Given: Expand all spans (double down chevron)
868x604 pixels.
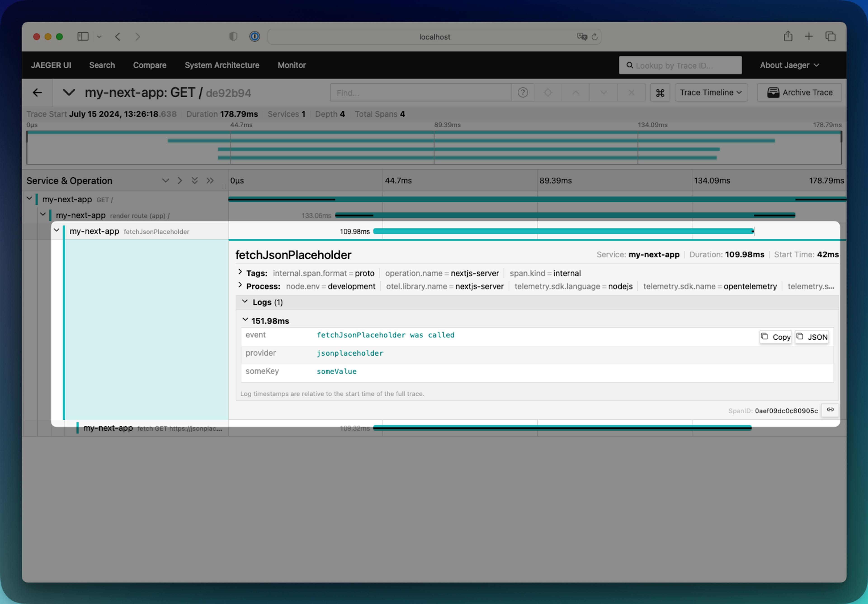Looking at the screenshot, I should tap(194, 181).
